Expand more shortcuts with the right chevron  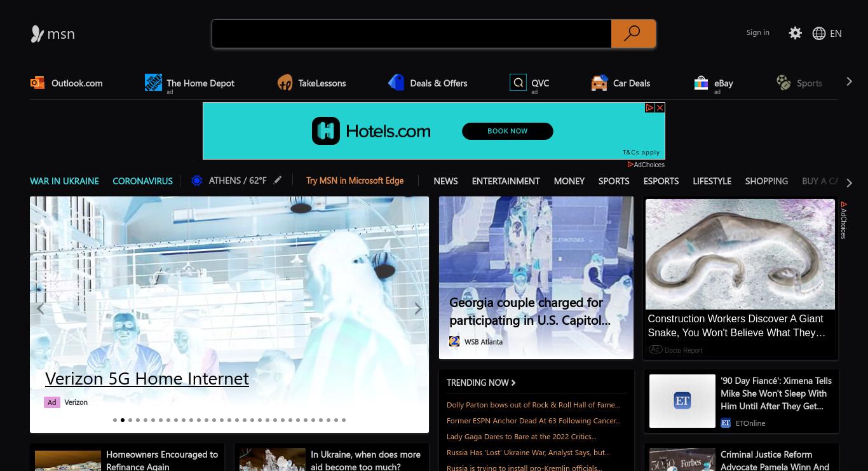tap(849, 81)
